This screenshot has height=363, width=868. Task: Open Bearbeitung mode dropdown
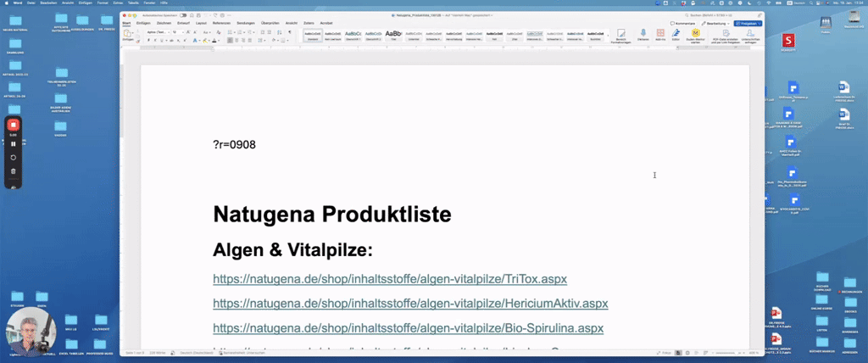(x=715, y=23)
